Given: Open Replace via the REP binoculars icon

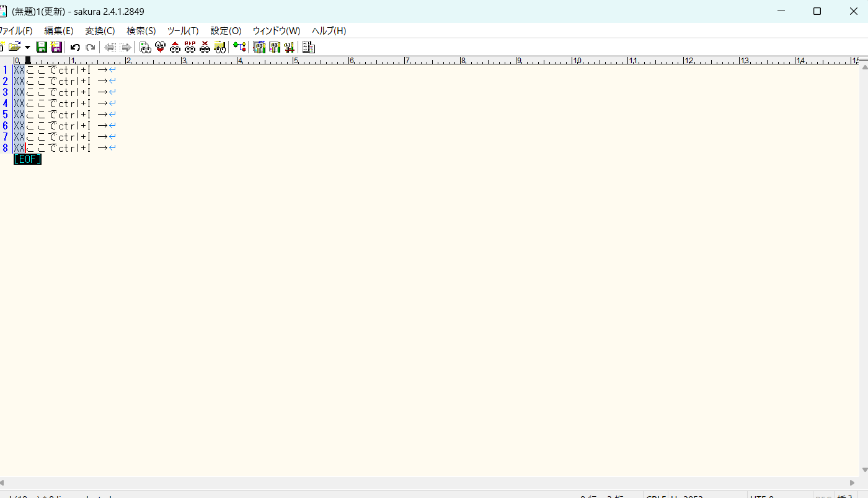Looking at the screenshot, I should (x=190, y=47).
